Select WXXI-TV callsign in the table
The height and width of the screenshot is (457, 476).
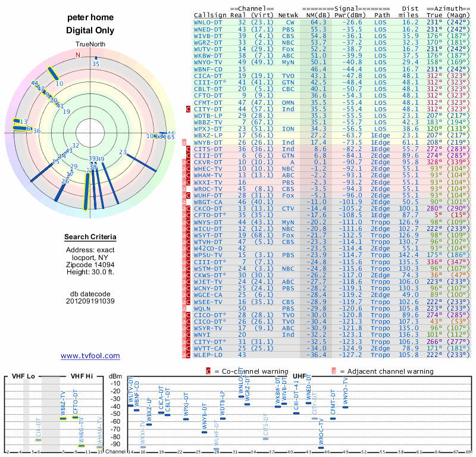208,182
